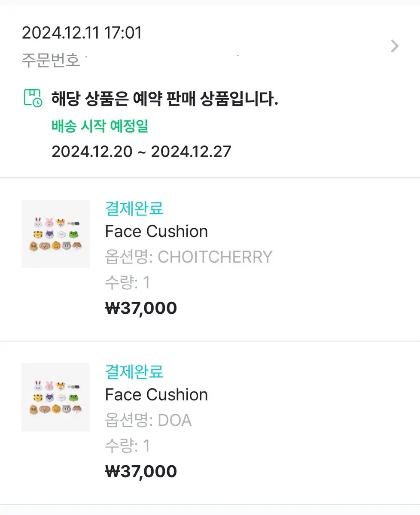
Task: Tap the shipping date range 2024.12.20 ~ 2024.12.27
Action: tap(141, 151)
